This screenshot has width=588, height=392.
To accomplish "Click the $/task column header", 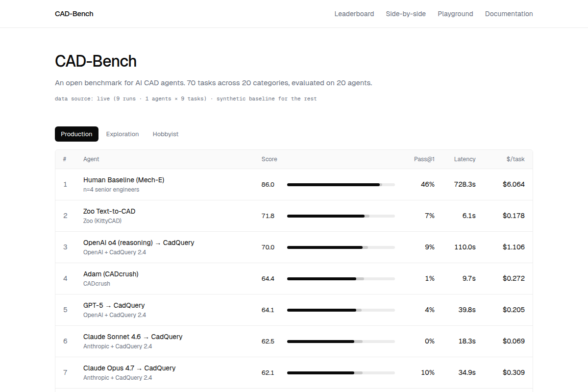I will [x=515, y=159].
